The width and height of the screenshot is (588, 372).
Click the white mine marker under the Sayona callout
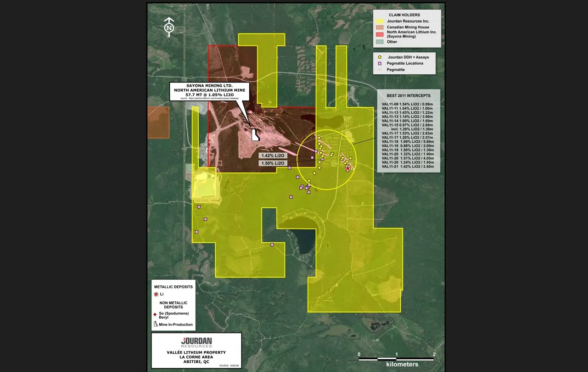click(x=256, y=135)
